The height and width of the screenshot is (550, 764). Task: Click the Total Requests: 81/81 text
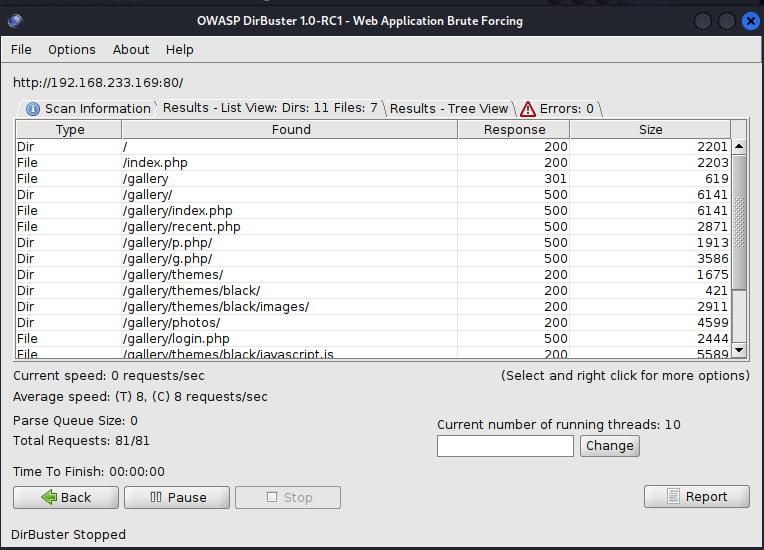tap(81, 441)
